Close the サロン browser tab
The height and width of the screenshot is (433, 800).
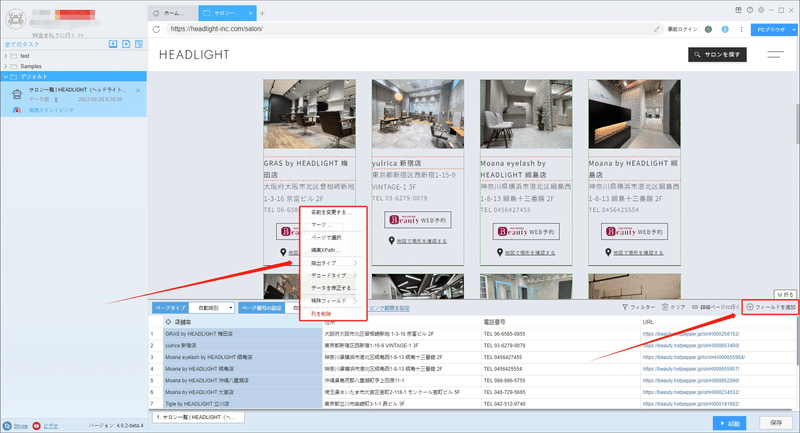point(251,13)
